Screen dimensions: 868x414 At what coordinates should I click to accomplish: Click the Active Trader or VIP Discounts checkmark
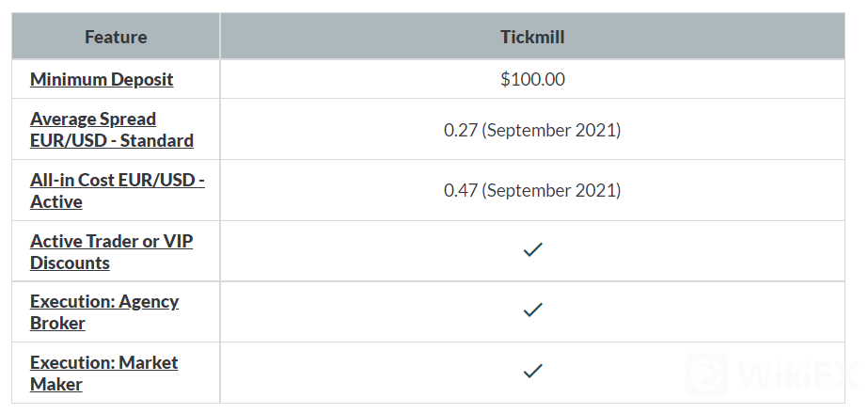click(532, 250)
